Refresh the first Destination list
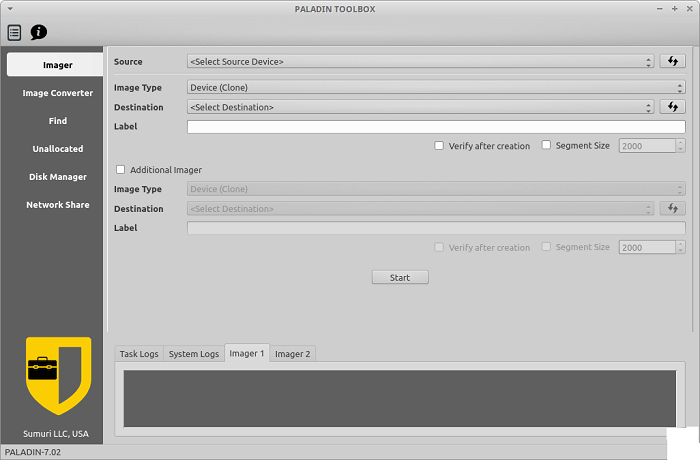This screenshot has height=460, width=700. click(672, 107)
